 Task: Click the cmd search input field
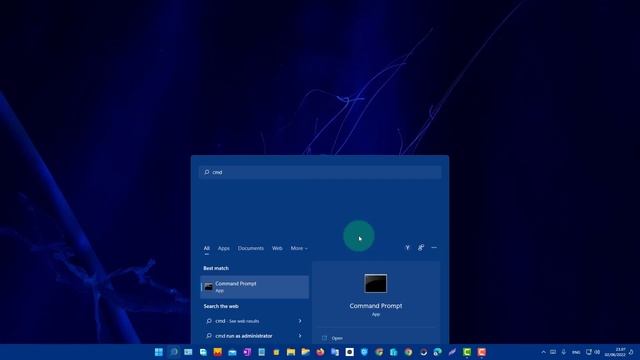click(320, 172)
